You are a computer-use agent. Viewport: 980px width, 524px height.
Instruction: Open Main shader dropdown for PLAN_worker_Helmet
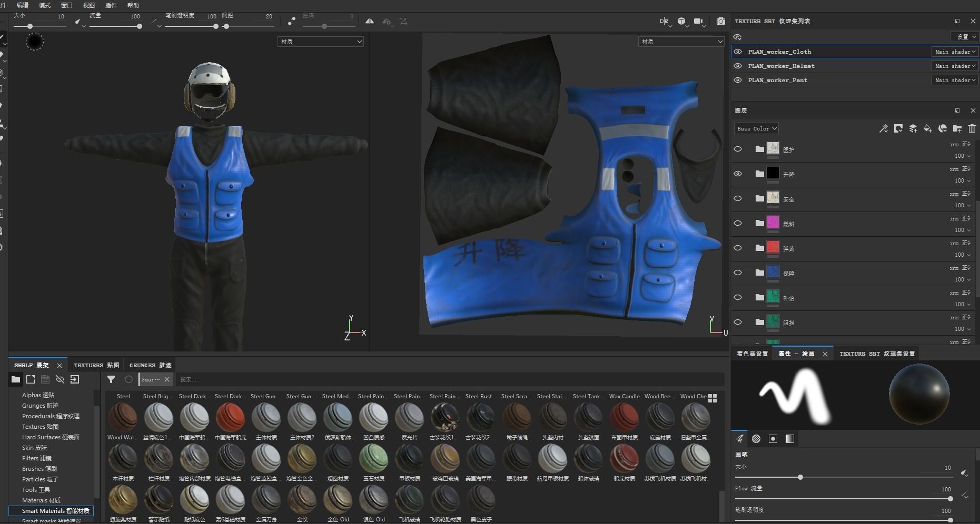955,66
